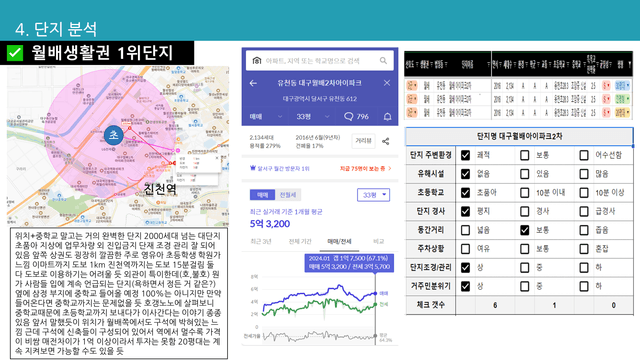This screenshot has width=640, height=360.
Task: Click 지금 75명이 보는 중 link
Action: pos(362,168)
